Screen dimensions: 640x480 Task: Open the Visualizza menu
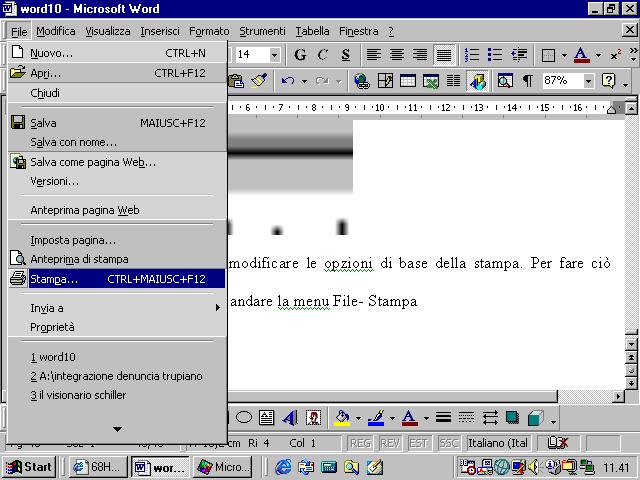point(108,31)
